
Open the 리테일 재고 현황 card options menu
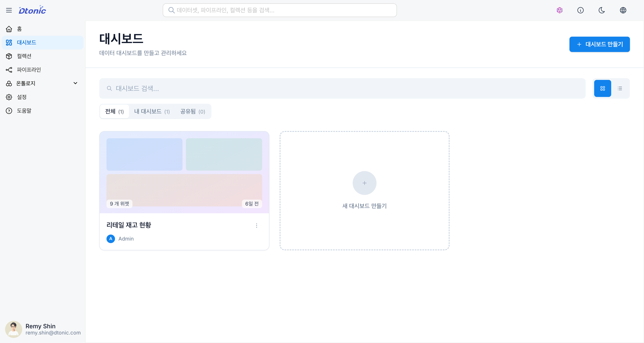pos(256,225)
